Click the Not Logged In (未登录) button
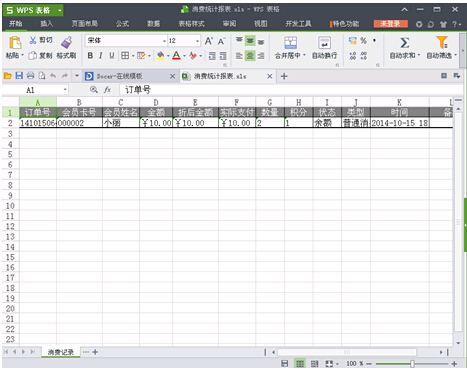This screenshot has height=372, width=467. [x=391, y=24]
